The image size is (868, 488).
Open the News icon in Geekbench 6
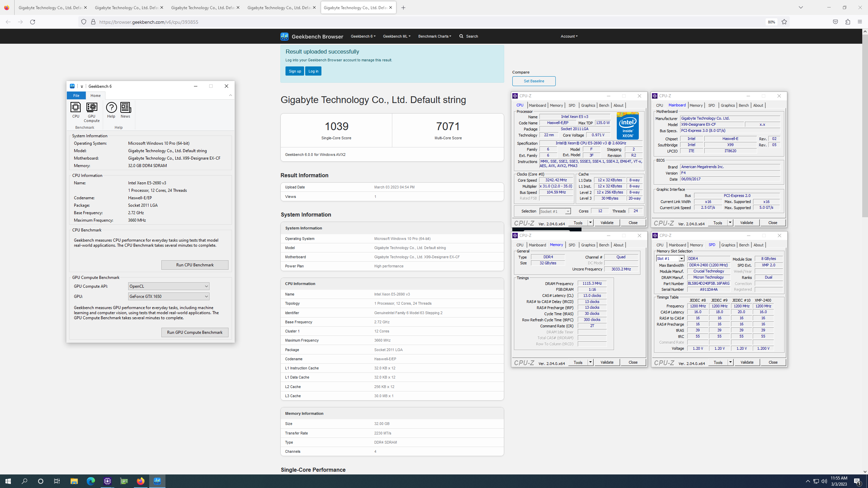click(x=125, y=110)
